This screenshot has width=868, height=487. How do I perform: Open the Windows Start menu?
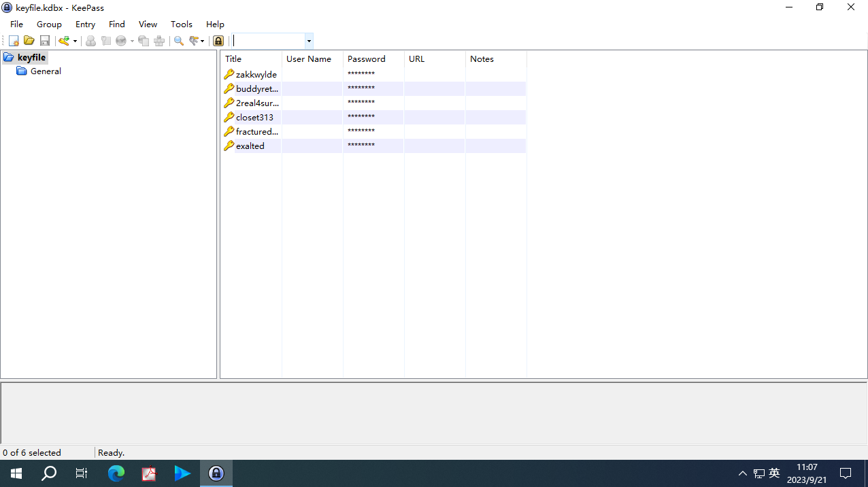[x=16, y=473]
